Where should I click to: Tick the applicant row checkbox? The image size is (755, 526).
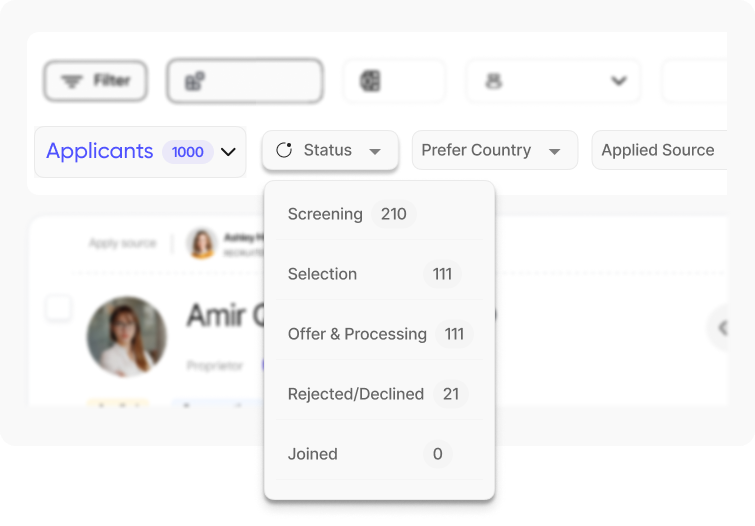tap(59, 308)
